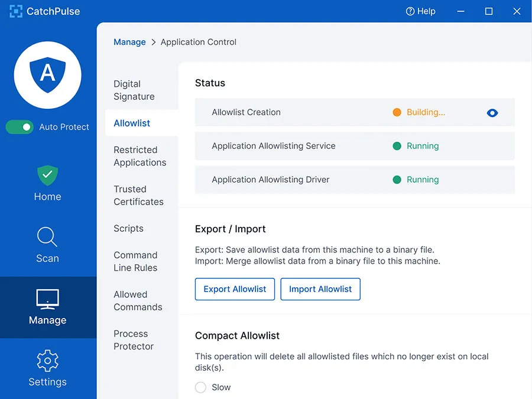The height and width of the screenshot is (399, 532).
Task: Click the shield avatar with letter A
Action: pos(47,75)
